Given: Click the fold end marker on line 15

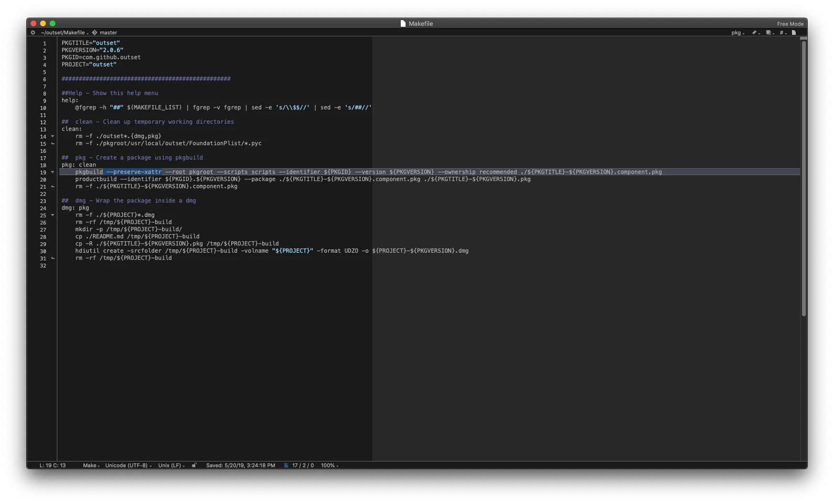Looking at the screenshot, I should (x=53, y=143).
